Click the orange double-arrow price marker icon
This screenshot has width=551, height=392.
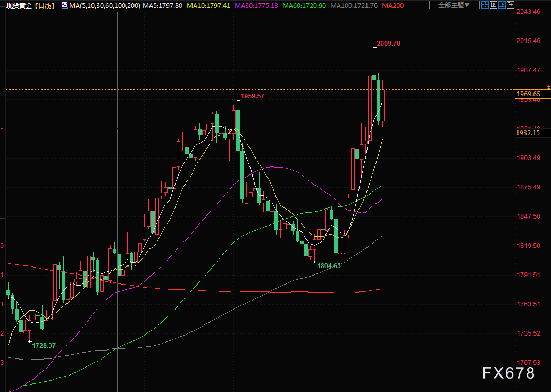[548, 87]
